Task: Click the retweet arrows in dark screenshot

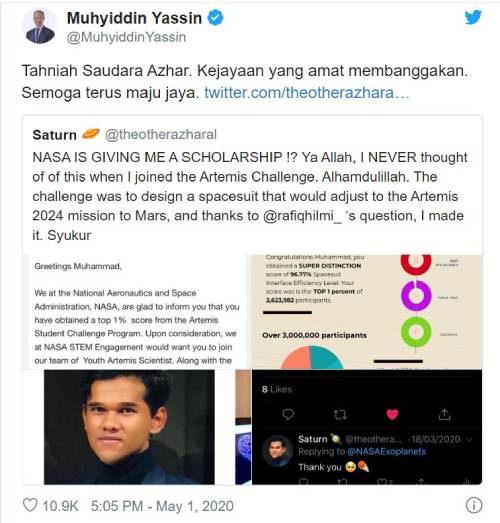Action: [340, 415]
